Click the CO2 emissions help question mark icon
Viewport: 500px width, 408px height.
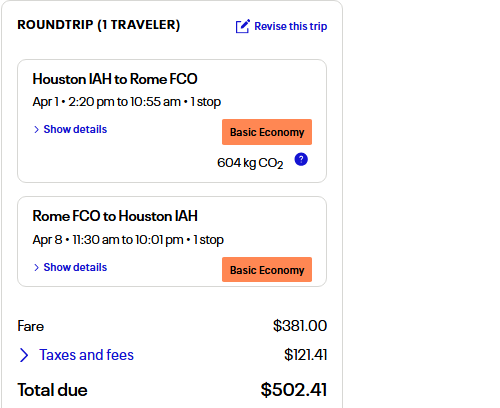(x=301, y=159)
